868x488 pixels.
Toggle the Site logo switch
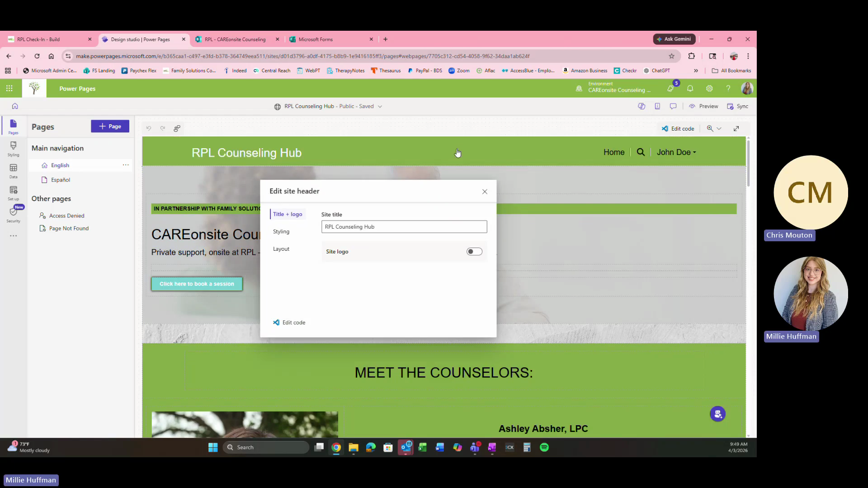point(474,252)
